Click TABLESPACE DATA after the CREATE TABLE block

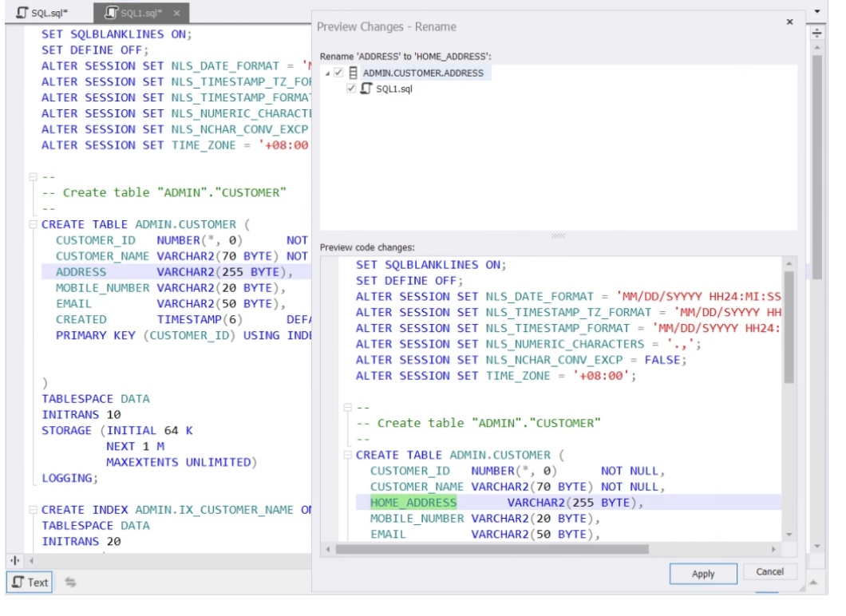click(x=96, y=399)
